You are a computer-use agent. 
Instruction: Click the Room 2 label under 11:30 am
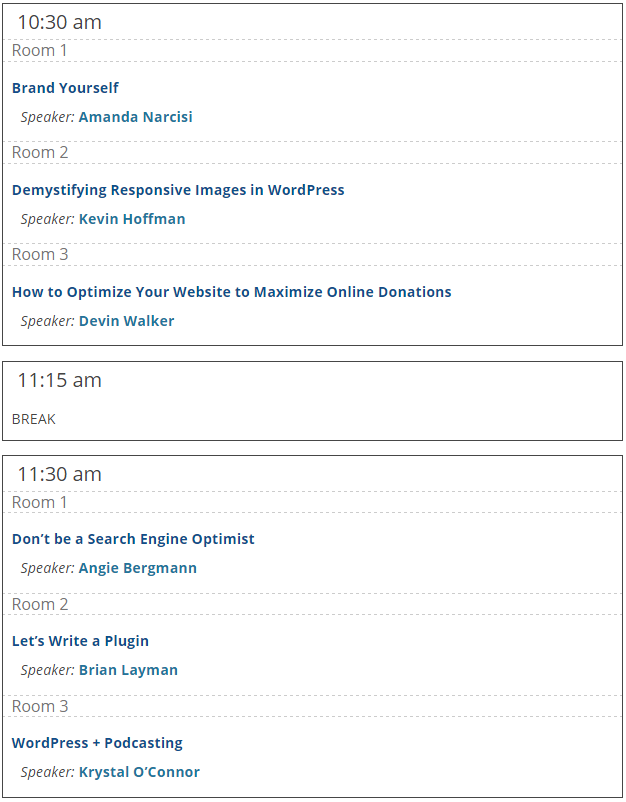(40, 605)
